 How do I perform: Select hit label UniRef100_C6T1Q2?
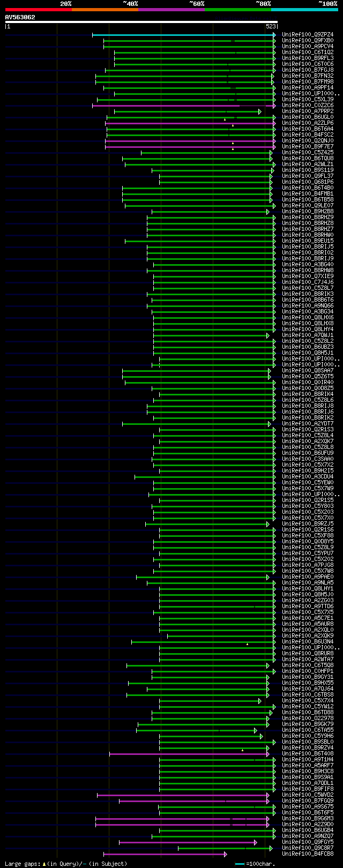(308, 53)
